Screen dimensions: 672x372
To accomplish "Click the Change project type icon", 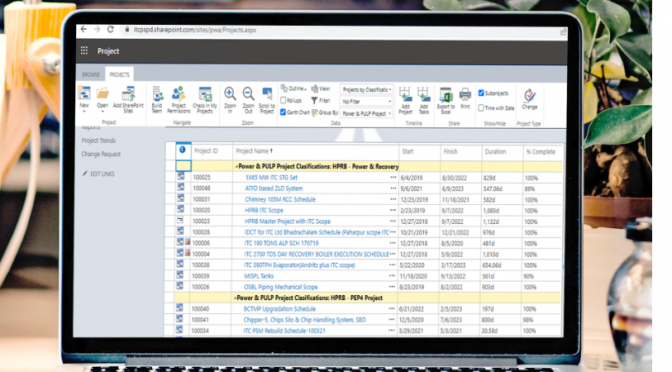I will (530, 95).
